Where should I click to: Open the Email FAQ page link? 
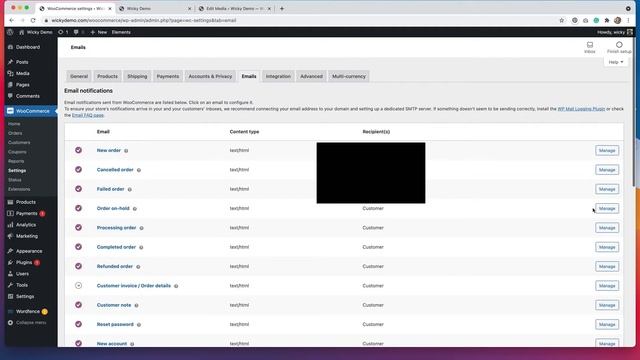88,115
